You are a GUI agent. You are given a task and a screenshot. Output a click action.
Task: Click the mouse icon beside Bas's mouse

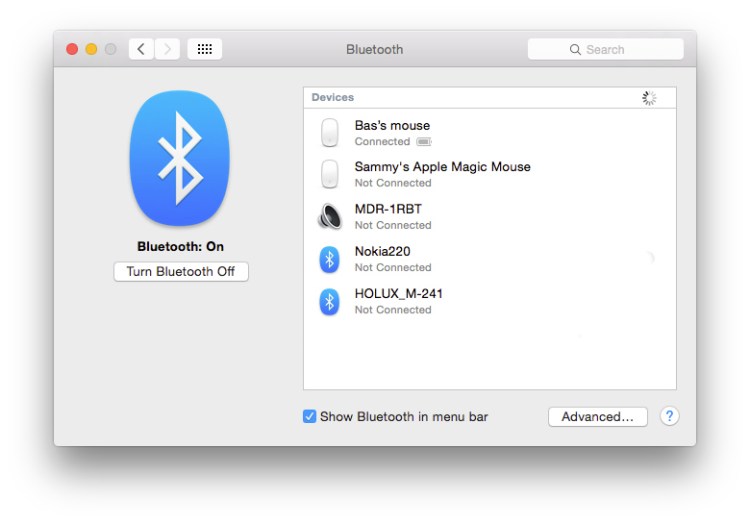tap(330, 133)
